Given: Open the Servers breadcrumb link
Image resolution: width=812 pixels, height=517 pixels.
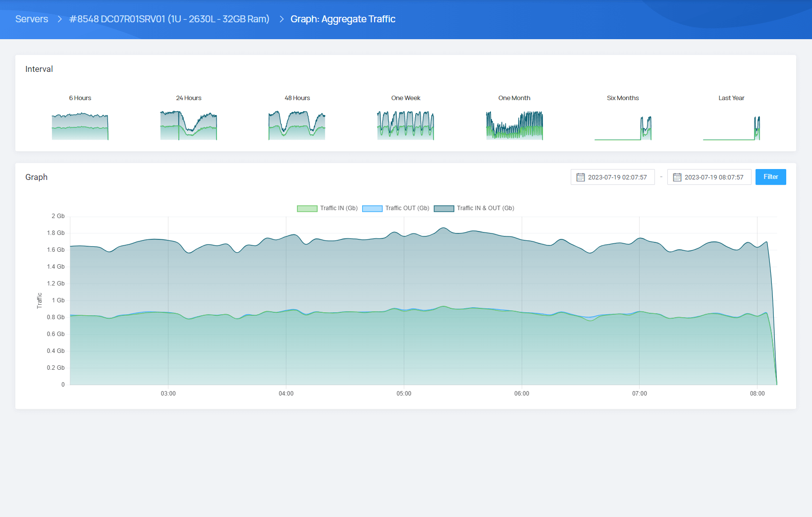Looking at the screenshot, I should coord(32,19).
